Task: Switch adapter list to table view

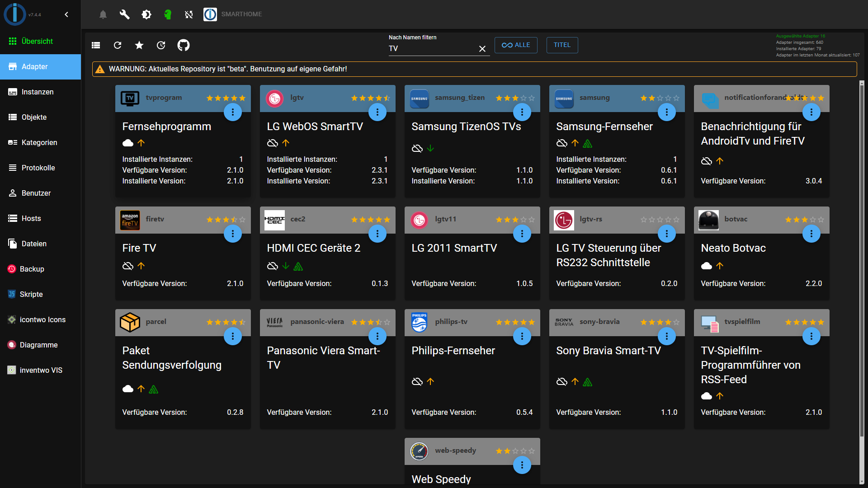Action: 96,45
